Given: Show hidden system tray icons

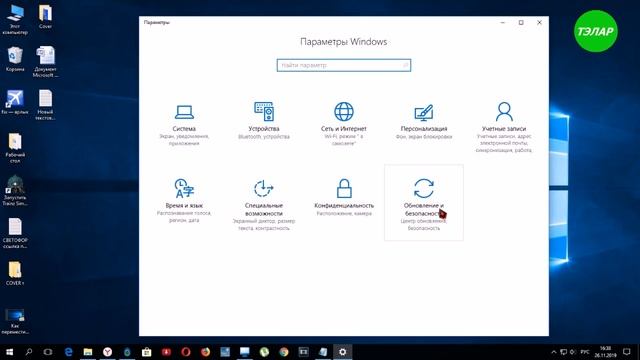Looking at the screenshot, I should tap(553, 352).
